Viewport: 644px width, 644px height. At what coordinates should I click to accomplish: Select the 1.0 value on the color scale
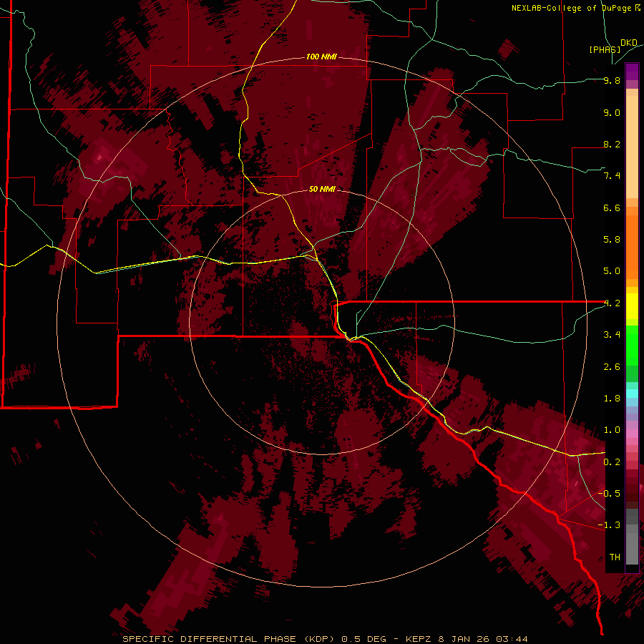tap(612, 431)
